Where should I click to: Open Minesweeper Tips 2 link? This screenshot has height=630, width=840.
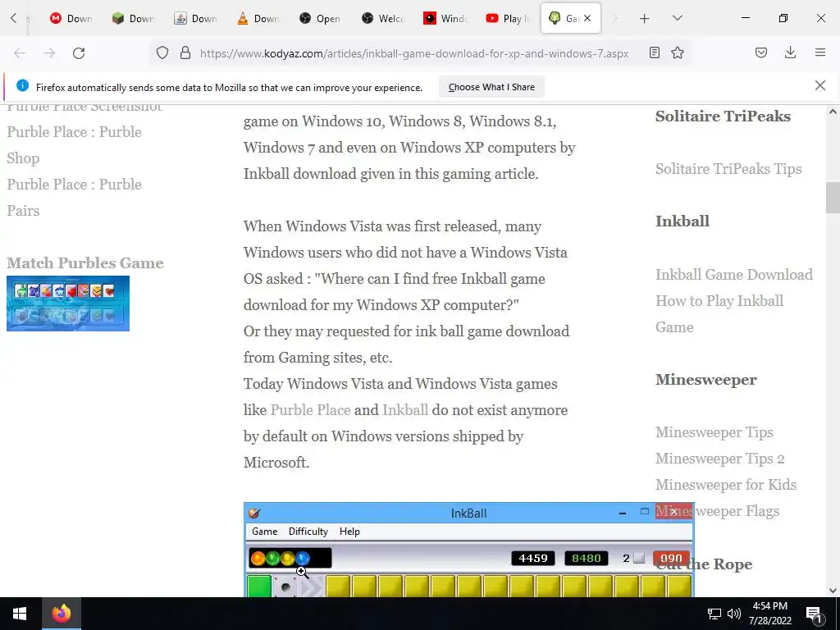[720, 459]
